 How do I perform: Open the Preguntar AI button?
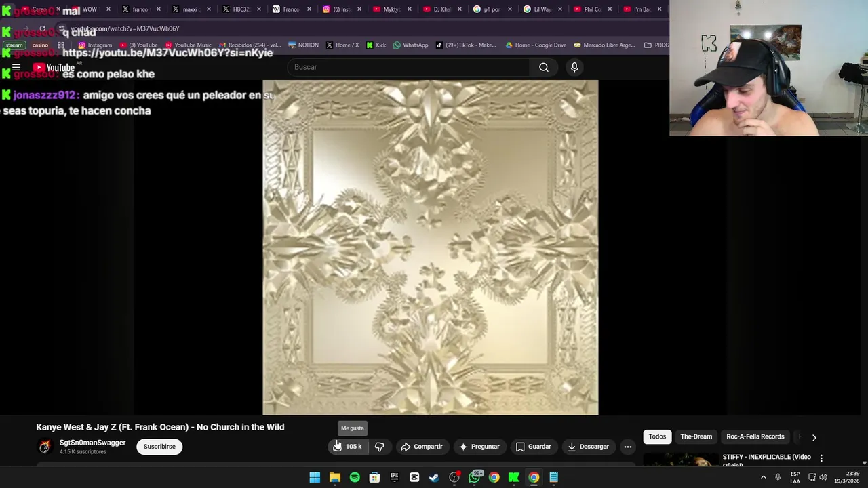pyautogui.click(x=479, y=447)
